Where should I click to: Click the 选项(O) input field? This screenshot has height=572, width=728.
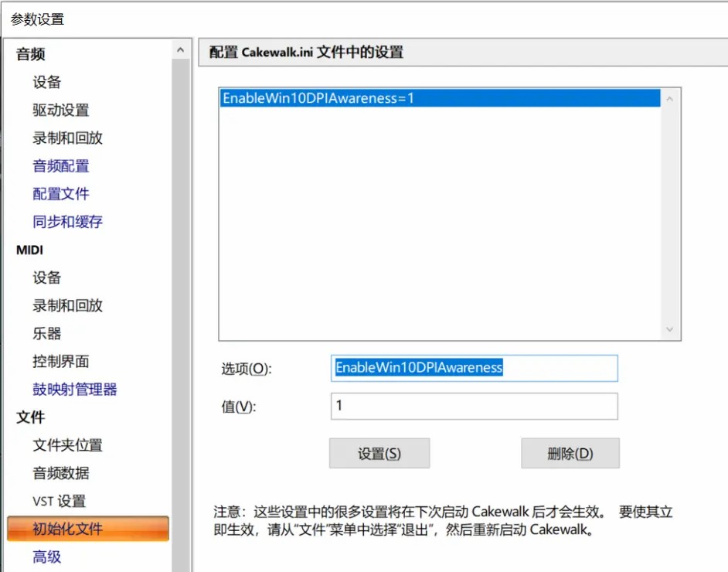[x=474, y=368]
